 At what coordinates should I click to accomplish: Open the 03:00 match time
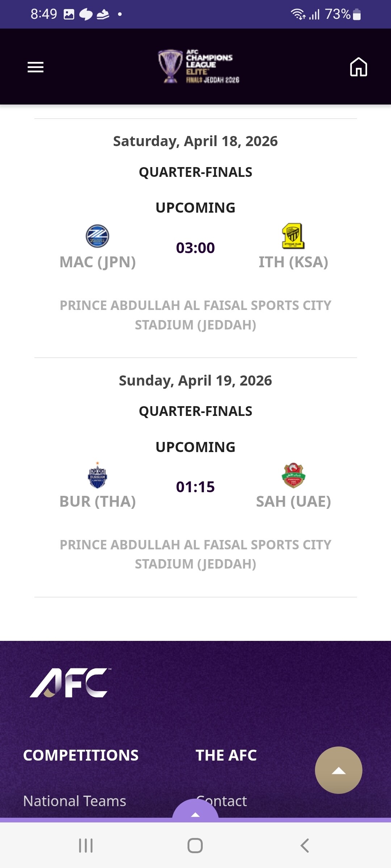point(195,248)
